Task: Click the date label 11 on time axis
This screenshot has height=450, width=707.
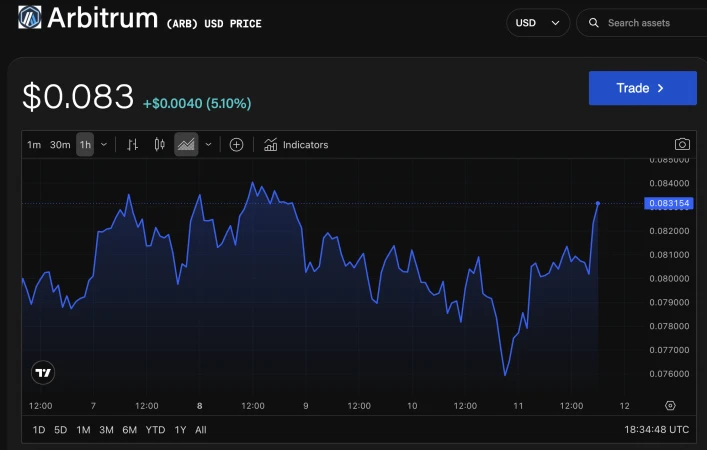Action: 518,406
